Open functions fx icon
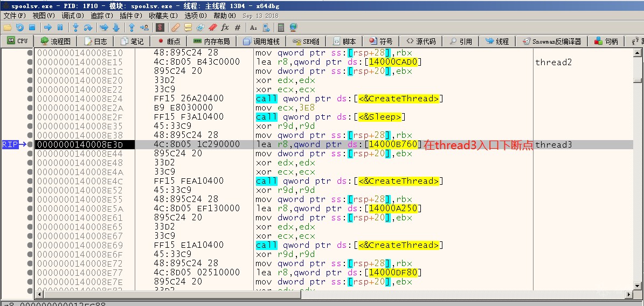This screenshot has height=306, width=644. tap(225, 27)
